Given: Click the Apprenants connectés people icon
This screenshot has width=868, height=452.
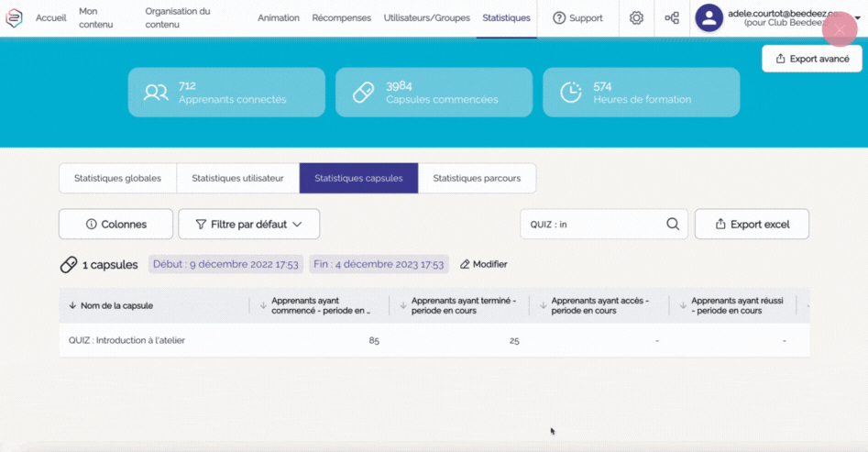Looking at the screenshot, I should point(156,93).
